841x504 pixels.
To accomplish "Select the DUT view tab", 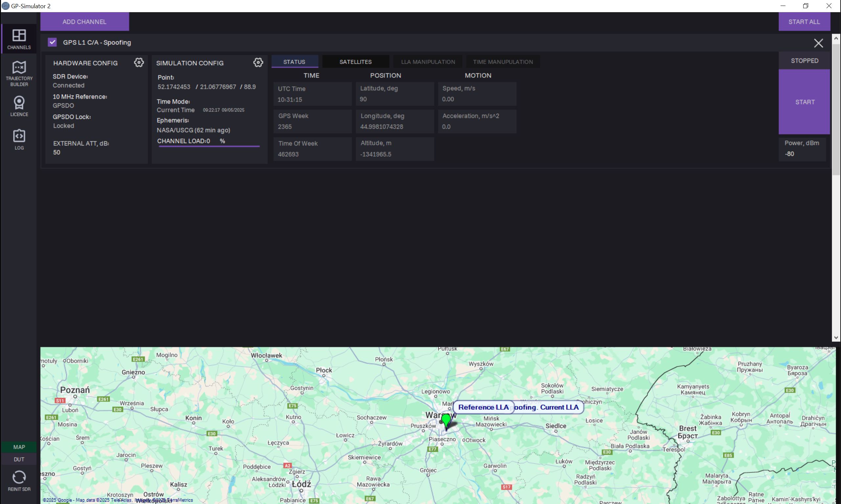I will (19, 459).
